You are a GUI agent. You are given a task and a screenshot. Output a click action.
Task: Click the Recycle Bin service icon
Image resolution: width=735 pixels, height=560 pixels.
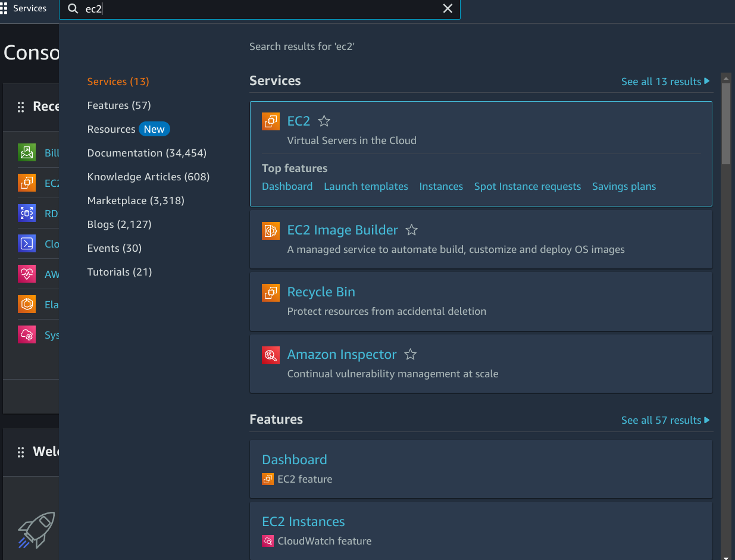271,292
